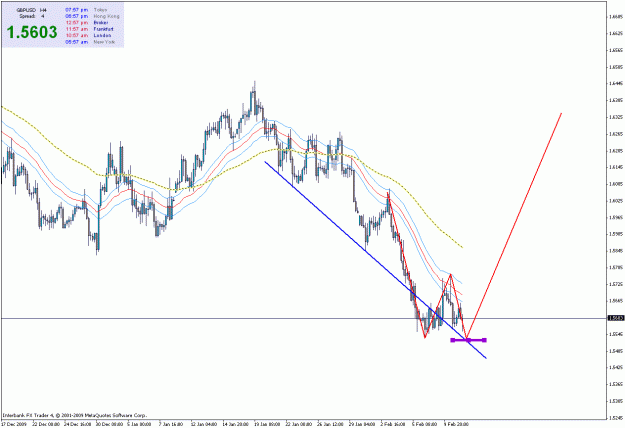Click the London session clock row
This screenshot has height=428, width=625.
(x=88, y=35)
